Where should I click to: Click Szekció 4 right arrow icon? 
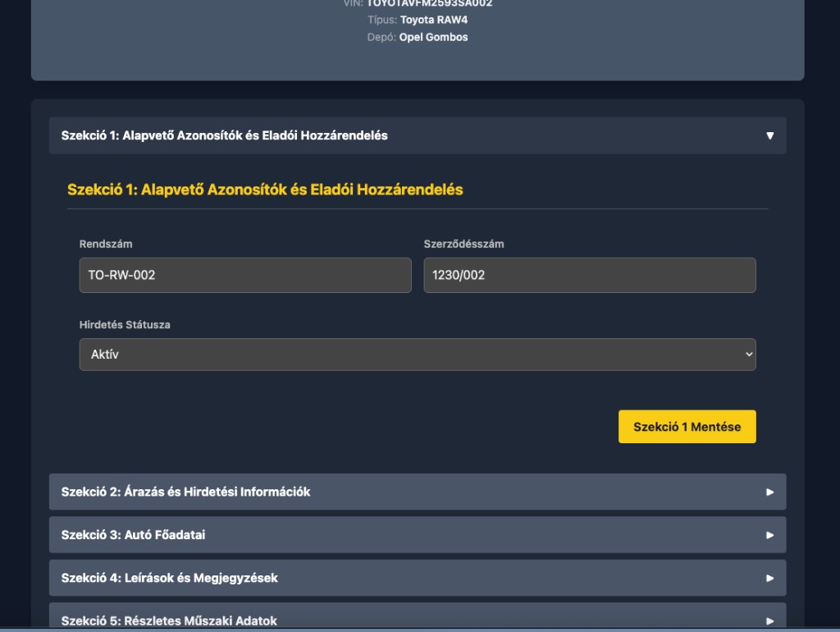[x=769, y=578]
